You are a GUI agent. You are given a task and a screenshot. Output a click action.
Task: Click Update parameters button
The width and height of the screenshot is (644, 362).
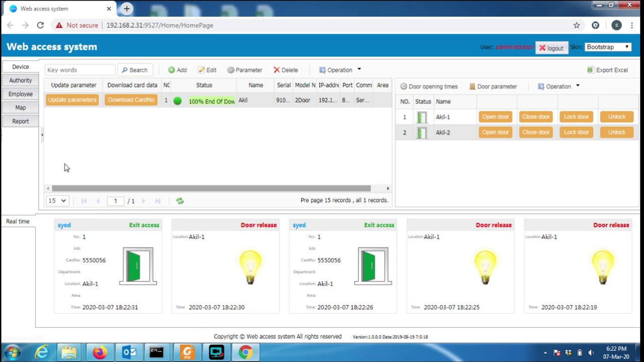tap(72, 100)
